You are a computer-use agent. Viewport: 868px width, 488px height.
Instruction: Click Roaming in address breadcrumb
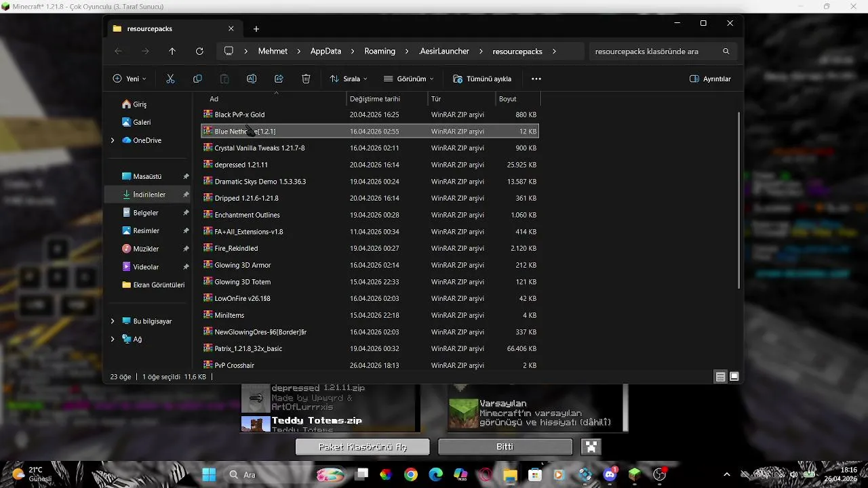click(380, 51)
